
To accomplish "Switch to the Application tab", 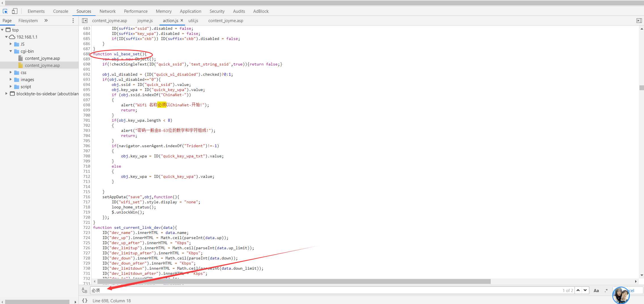I will [x=190, y=11].
